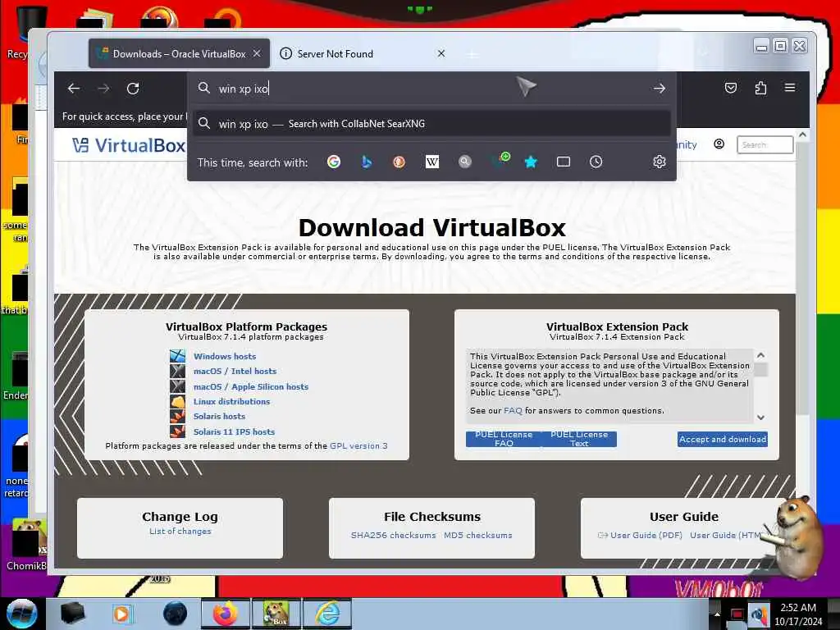Close the Server Not Found tab
Image resolution: width=840 pixels, height=630 pixels.
coord(441,53)
